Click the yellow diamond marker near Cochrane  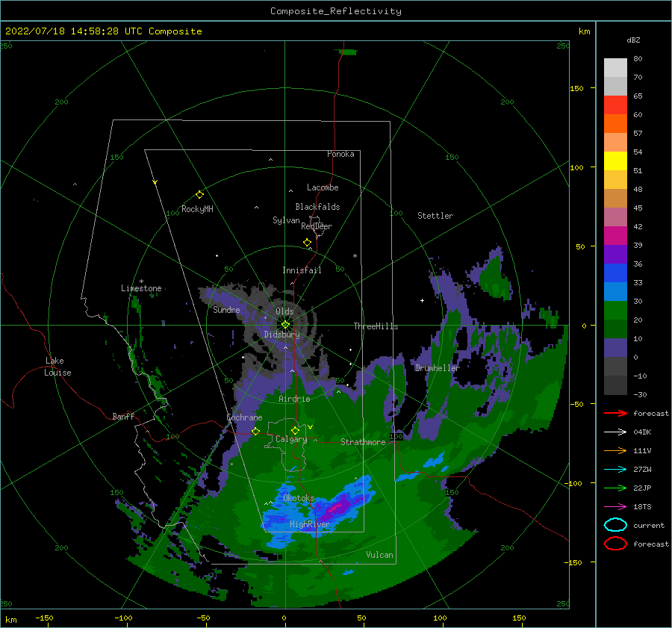coord(255,431)
